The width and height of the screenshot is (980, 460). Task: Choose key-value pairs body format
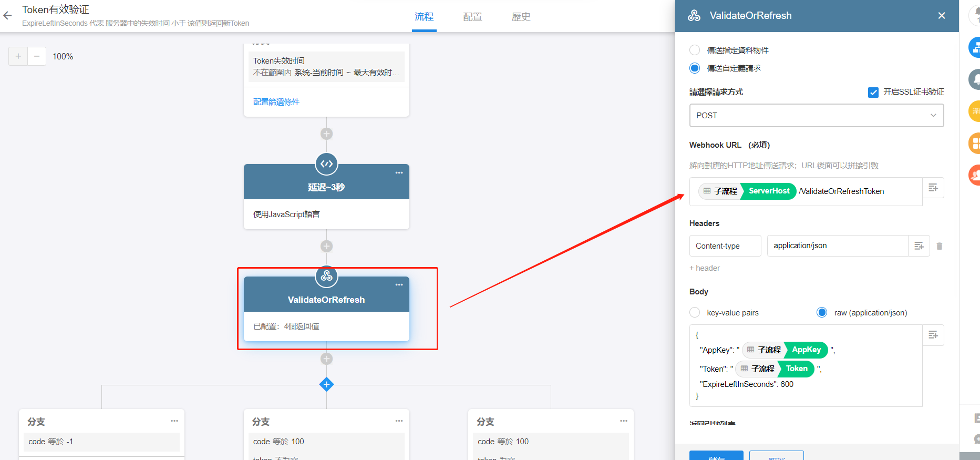(x=695, y=312)
